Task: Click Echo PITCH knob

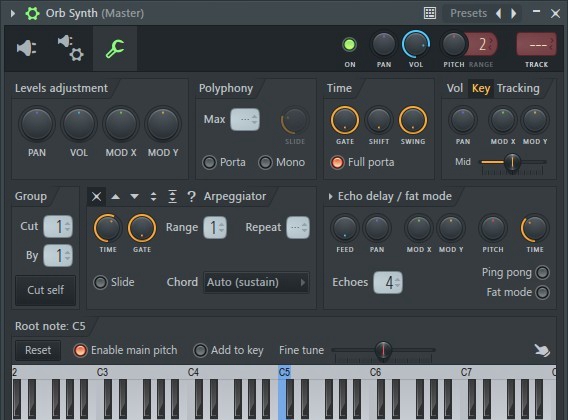Action: pos(493,228)
